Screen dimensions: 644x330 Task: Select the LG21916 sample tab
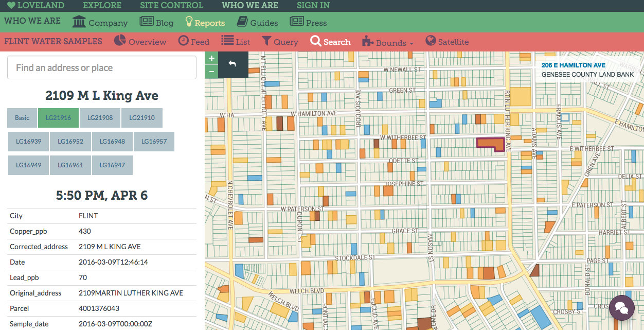tap(58, 118)
